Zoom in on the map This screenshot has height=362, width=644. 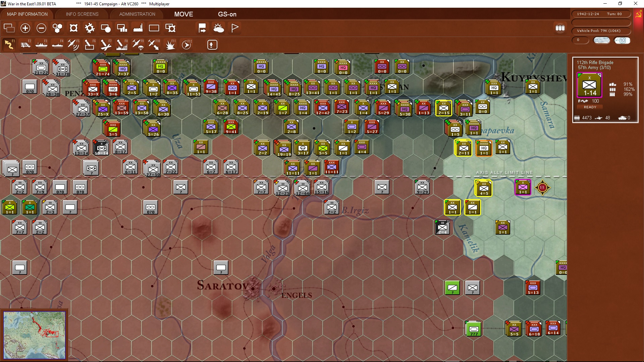click(x=25, y=28)
